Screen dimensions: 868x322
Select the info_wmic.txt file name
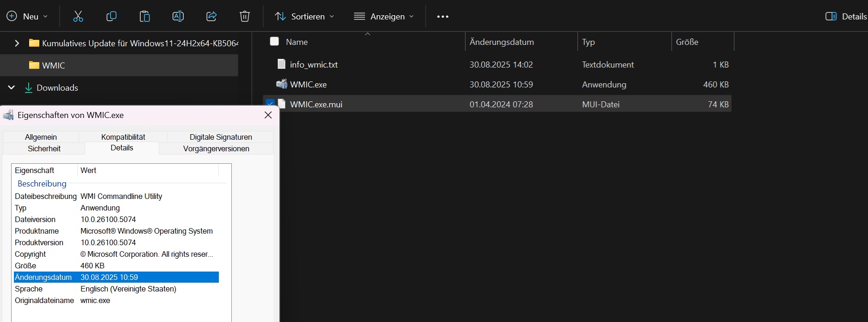pos(314,64)
